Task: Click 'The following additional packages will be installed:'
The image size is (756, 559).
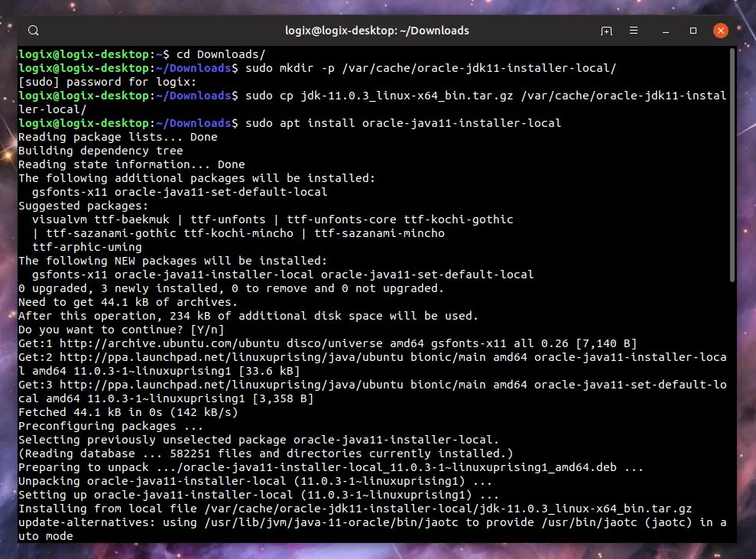Action: (x=196, y=178)
